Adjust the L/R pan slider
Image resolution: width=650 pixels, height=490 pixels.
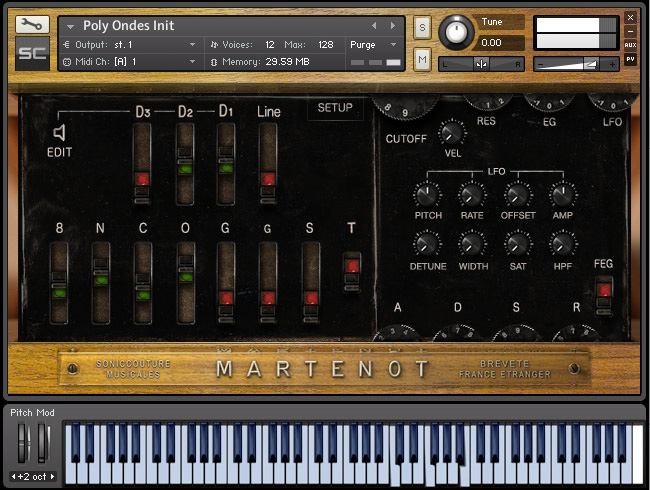coord(481,64)
